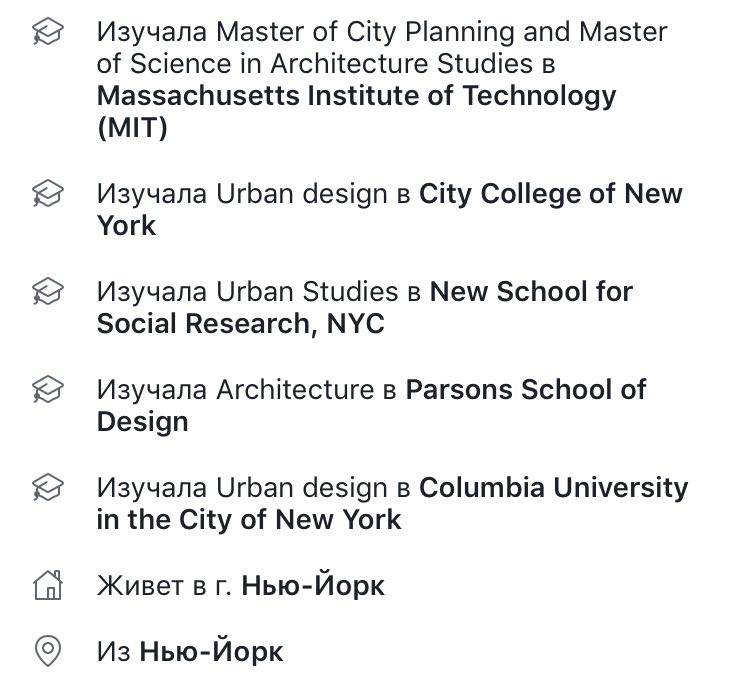The width and height of the screenshot is (750, 686).
Task: Click Изучала Urban Studies text line
Action: click(x=259, y=291)
